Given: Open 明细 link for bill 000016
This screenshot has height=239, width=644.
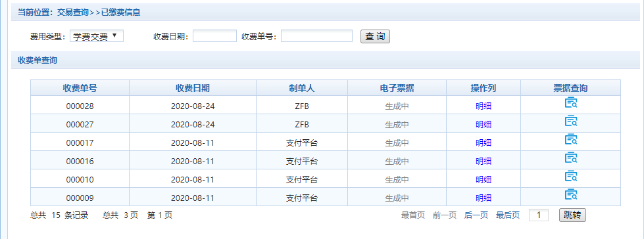Looking at the screenshot, I should (x=483, y=162).
